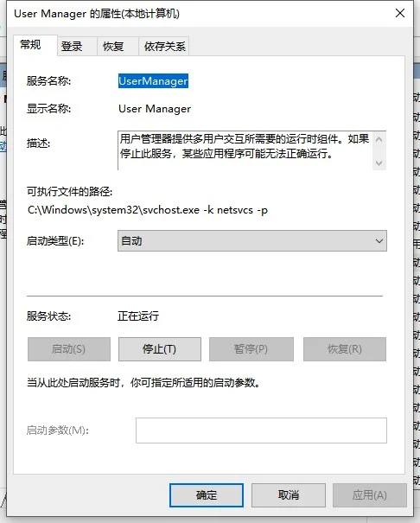The image size is (420, 523).
Task: Click the 取消 button
Action: (x=289, y=495)
